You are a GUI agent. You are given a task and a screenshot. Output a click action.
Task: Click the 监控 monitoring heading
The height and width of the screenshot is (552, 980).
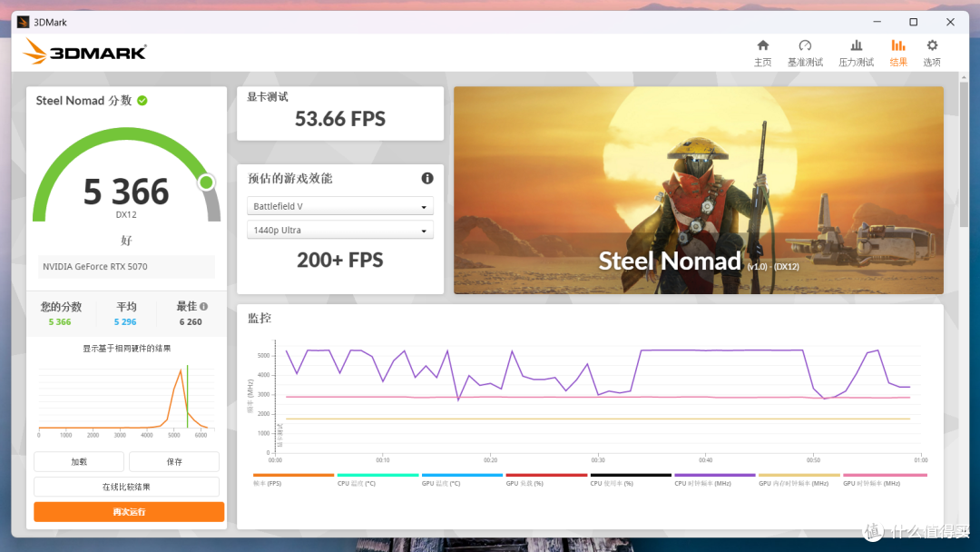click(x=260, y=318)
